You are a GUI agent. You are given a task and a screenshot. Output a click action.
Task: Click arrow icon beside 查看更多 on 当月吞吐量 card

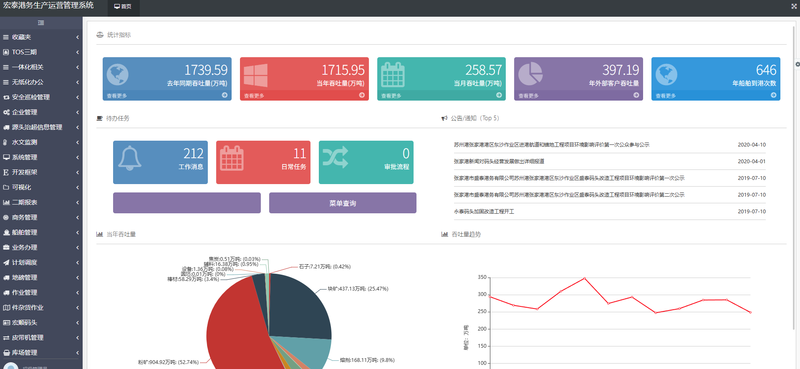point(499,95)
